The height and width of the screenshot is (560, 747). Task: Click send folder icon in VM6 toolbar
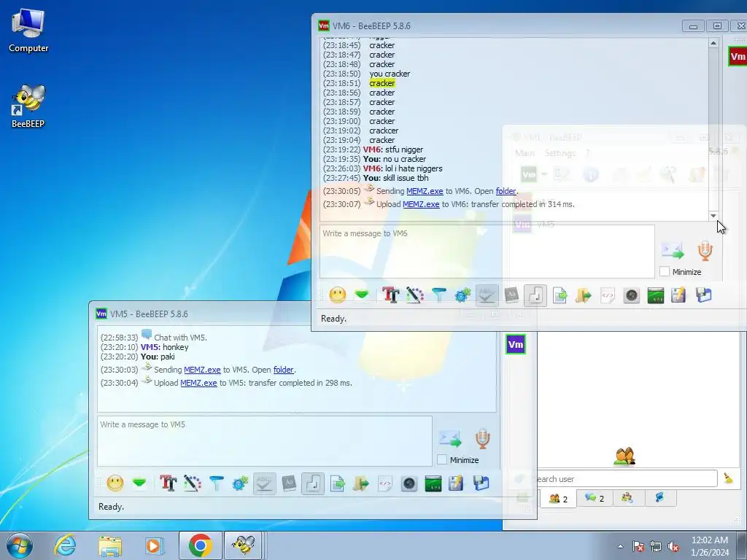coord(583,295)
